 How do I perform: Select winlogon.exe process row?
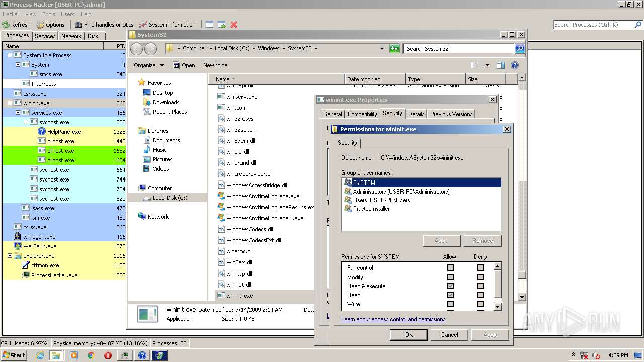coord(64,237)
